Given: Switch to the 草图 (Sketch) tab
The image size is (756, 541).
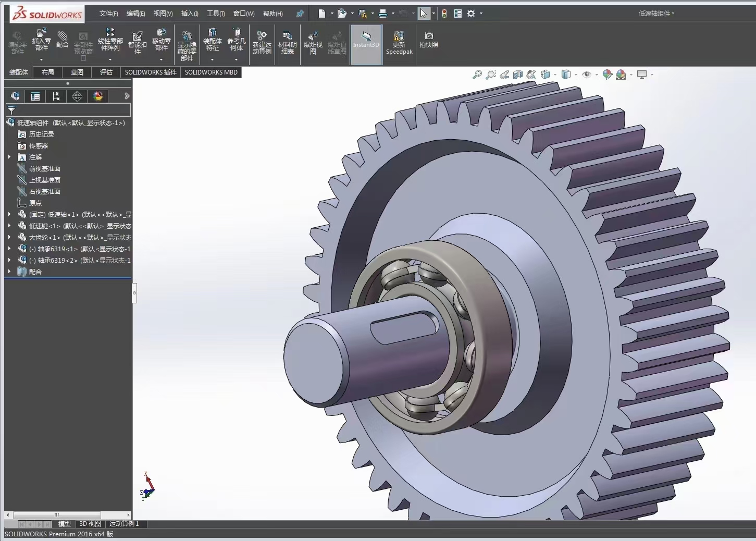Looking at the screenshot, I should (x=77, y=72).
